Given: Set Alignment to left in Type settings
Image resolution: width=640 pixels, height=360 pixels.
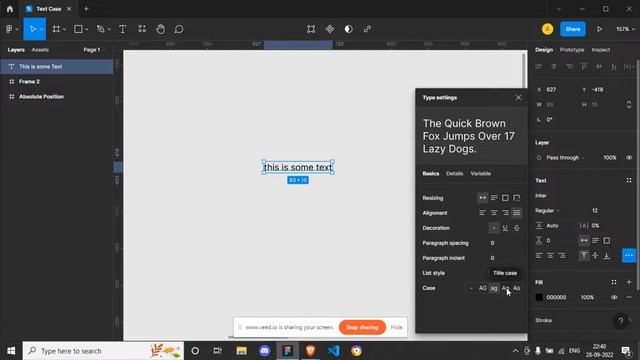Looking at the screenshot, I should click(x=482, y=213).
